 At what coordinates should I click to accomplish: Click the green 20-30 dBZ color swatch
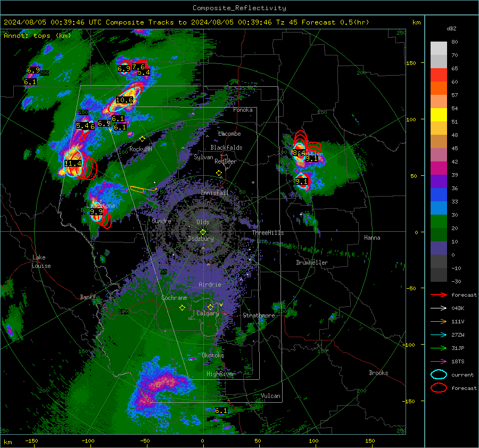[439, 221]
